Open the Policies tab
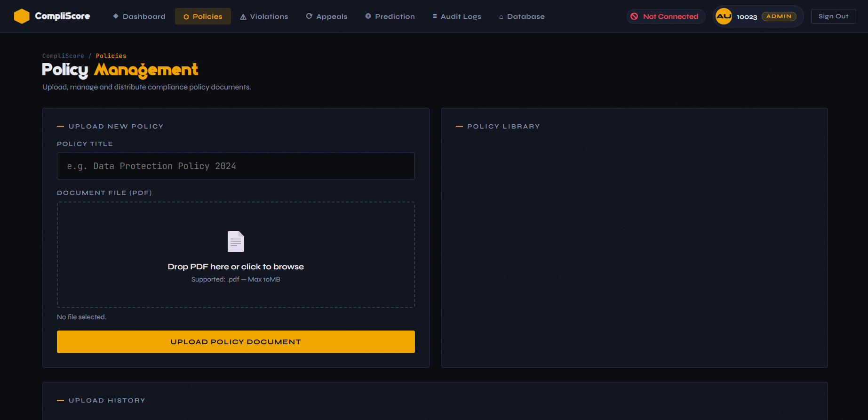Screen dimensions: 868x420 pos(203,16)
